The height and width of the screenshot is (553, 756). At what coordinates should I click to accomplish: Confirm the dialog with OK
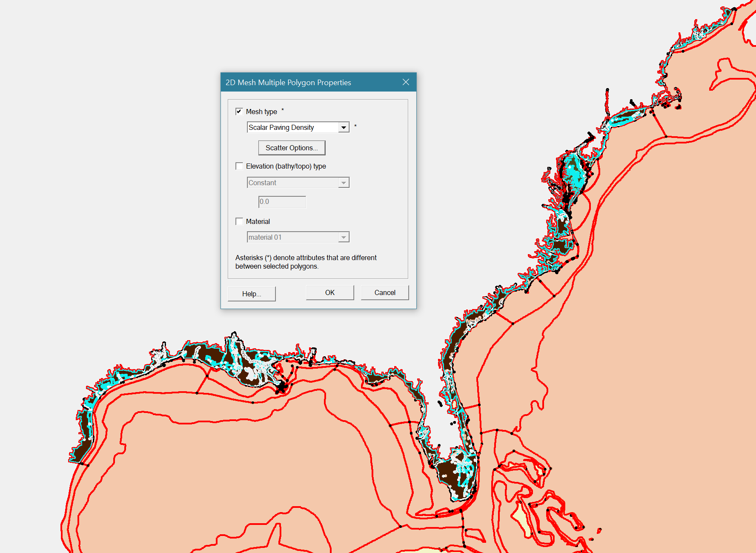329,292
